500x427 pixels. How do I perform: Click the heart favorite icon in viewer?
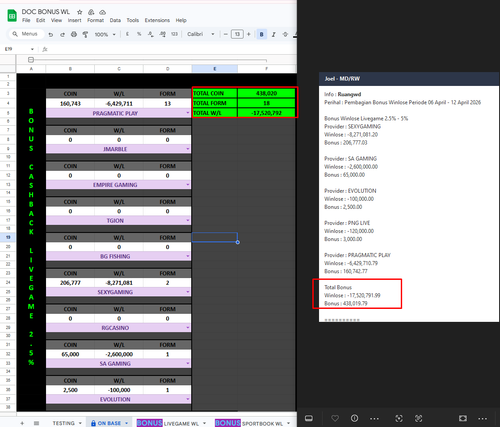point(335,418)
